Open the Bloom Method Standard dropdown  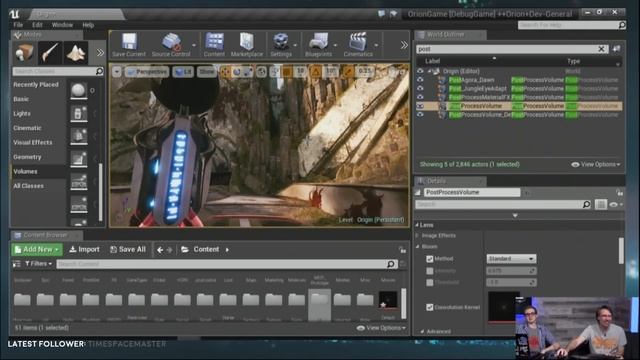coord(511,259)
